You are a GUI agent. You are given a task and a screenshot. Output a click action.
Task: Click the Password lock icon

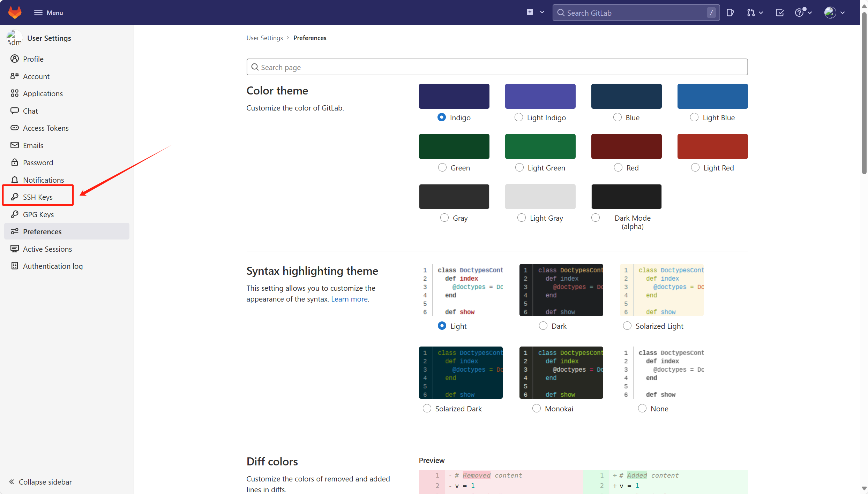point(15,162)
